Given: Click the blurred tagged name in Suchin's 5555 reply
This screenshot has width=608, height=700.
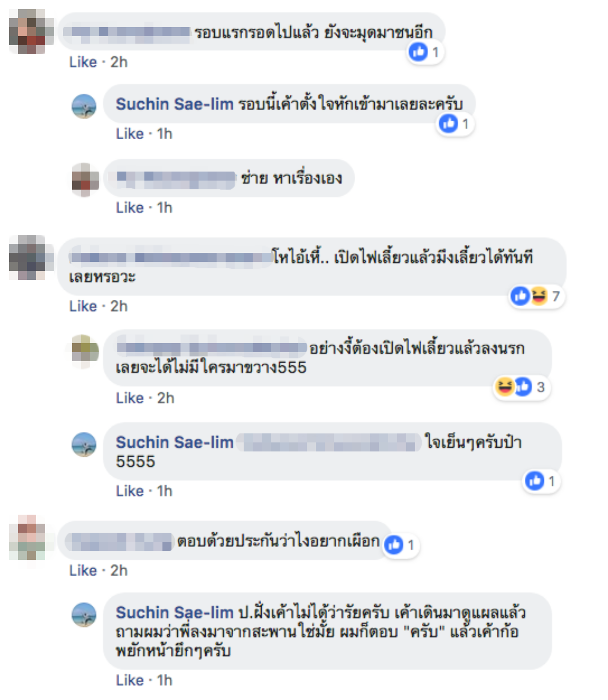Looking at the screenshot, I should 329,442.
